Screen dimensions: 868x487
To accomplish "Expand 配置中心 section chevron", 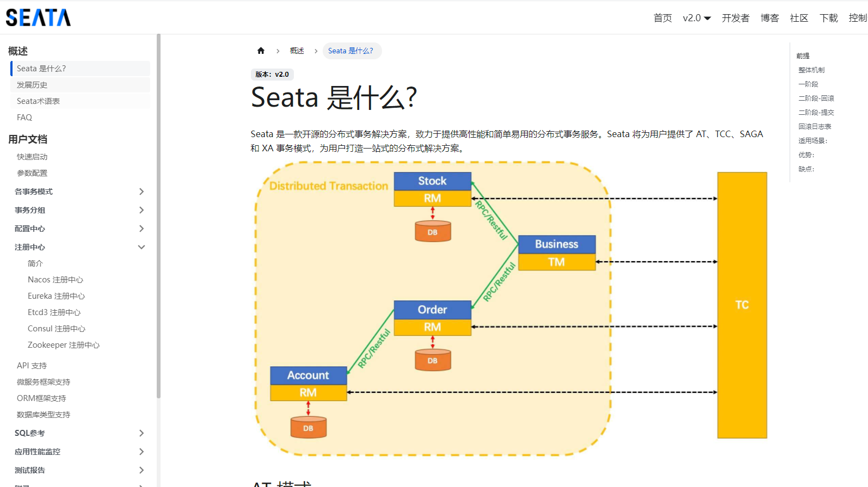I will [141, 229].
